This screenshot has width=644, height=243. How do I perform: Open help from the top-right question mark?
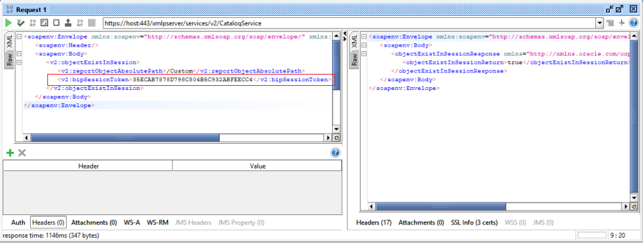[x=634, y=23]
